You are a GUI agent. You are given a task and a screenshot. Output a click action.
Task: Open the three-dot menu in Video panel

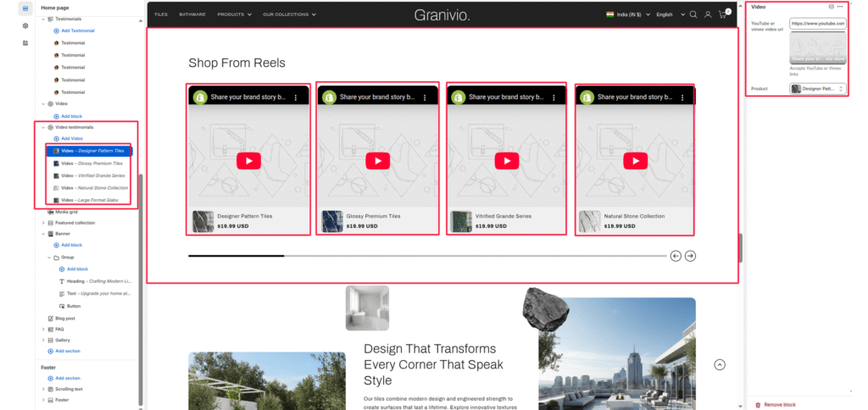840,7
